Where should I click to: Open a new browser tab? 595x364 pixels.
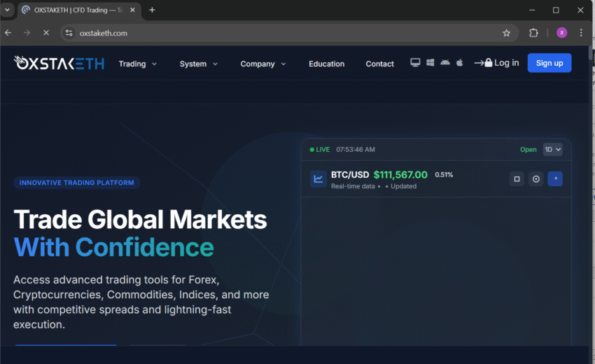(x=152, y=10)
